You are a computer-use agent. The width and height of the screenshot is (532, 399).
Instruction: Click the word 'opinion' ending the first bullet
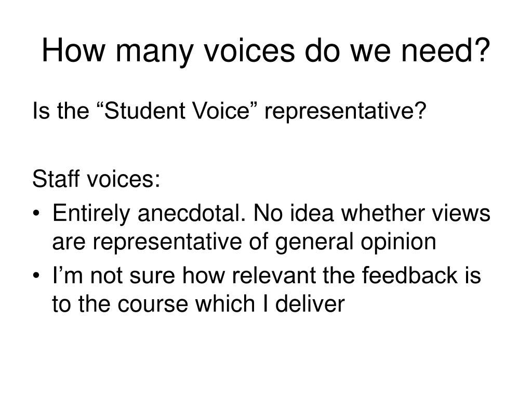[398, 242]
